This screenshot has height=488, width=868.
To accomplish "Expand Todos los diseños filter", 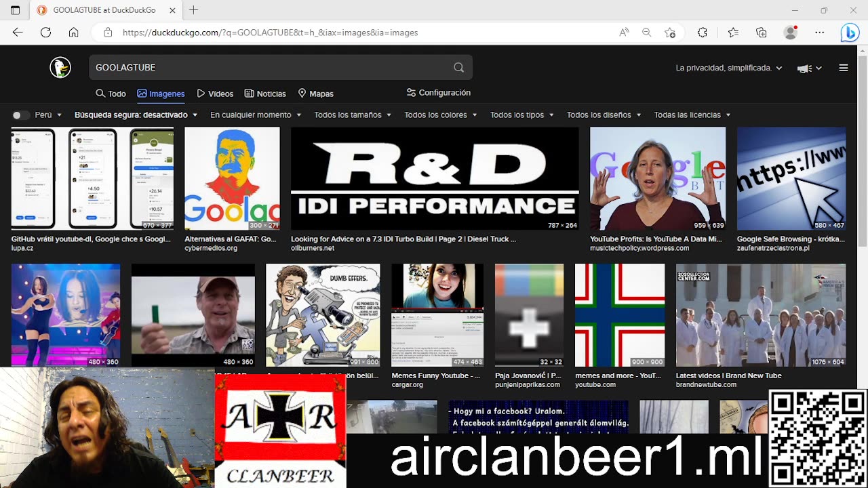I will coord(604,115).
